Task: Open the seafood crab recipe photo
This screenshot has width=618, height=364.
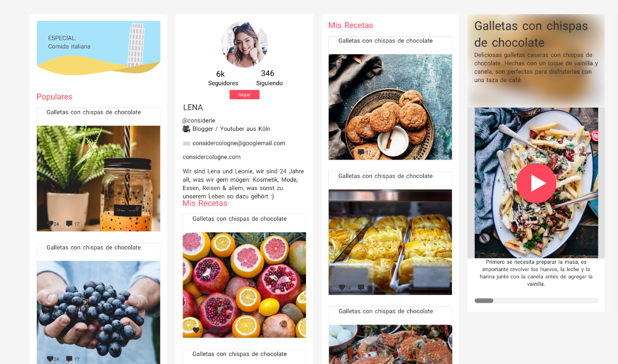Action: (390, 344)
